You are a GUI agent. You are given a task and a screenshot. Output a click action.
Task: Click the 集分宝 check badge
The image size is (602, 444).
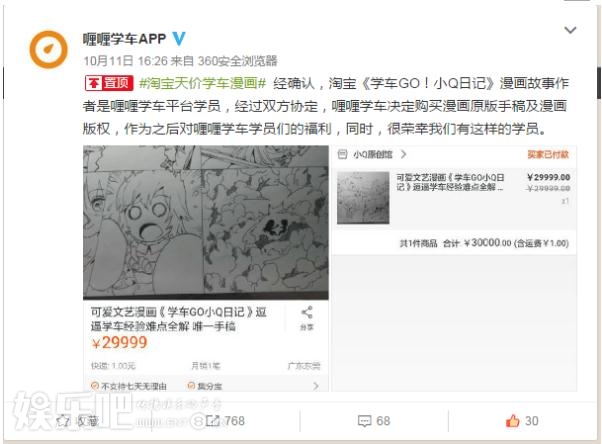point(191,386)
